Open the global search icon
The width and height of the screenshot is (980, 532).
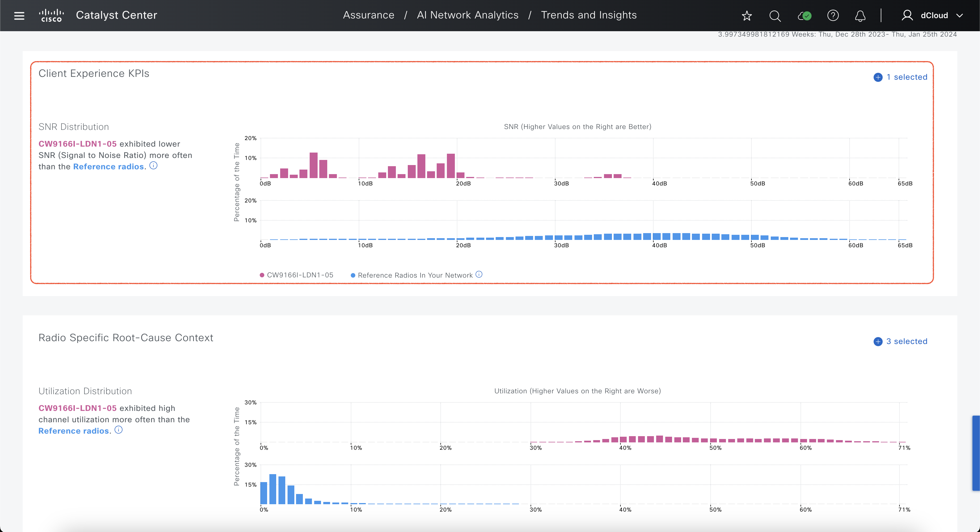pos(775,16)
